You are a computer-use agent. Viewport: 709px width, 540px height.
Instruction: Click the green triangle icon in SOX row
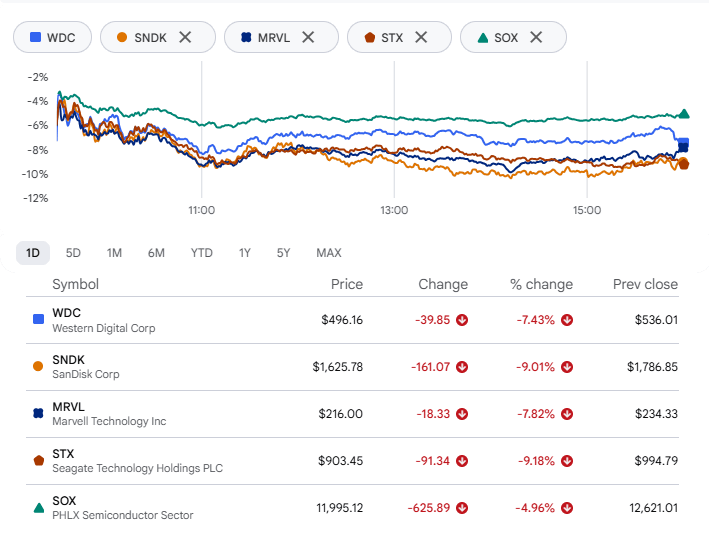pos(39,508)
